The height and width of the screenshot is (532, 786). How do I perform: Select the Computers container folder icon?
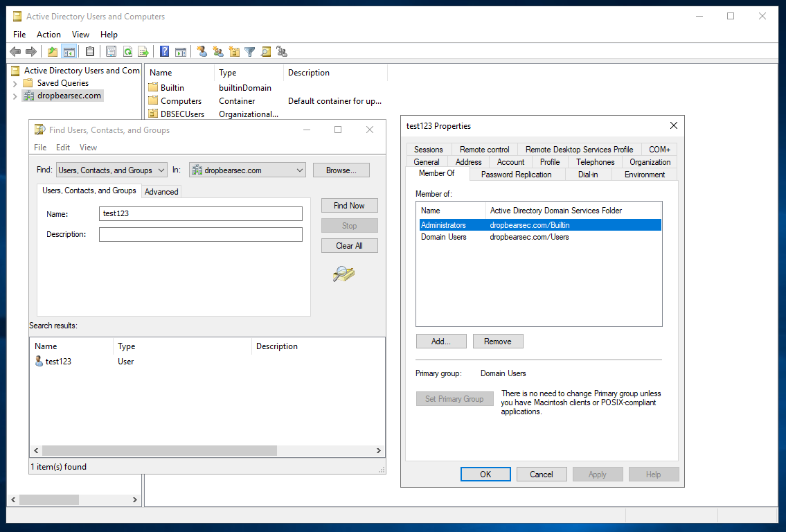click(153, 100)
